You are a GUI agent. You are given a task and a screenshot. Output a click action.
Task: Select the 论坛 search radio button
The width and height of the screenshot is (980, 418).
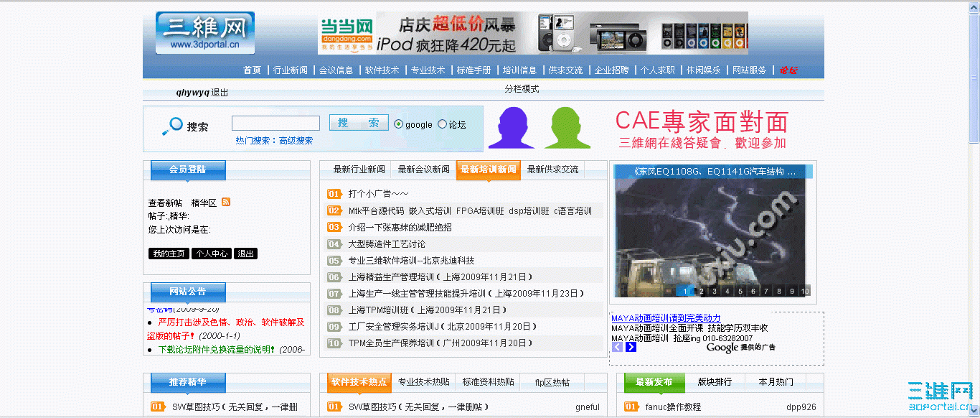coord(442,124)
